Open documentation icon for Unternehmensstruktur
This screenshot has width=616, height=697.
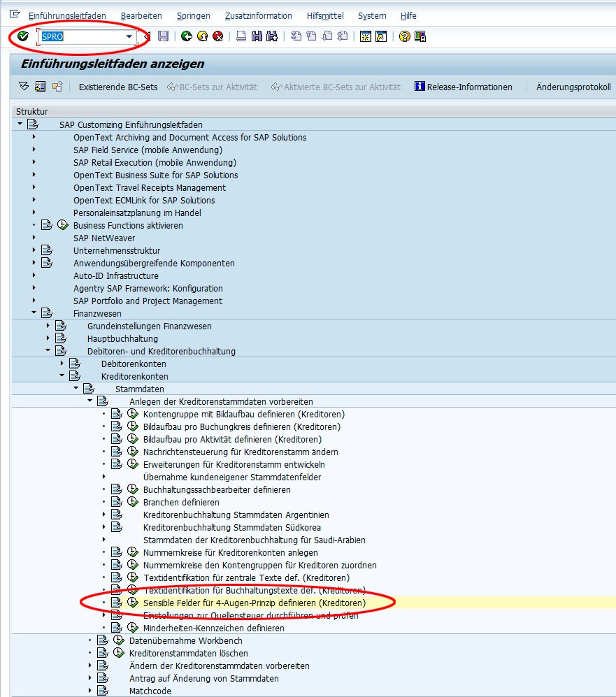pyautogui.click(x=47, y=250)
